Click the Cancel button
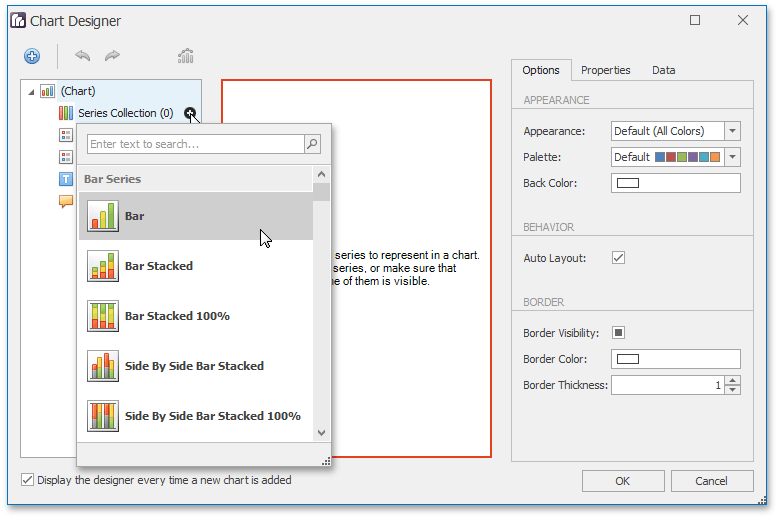Image resolution: width=780 pixels, height=520 pixels. point(711,481)
